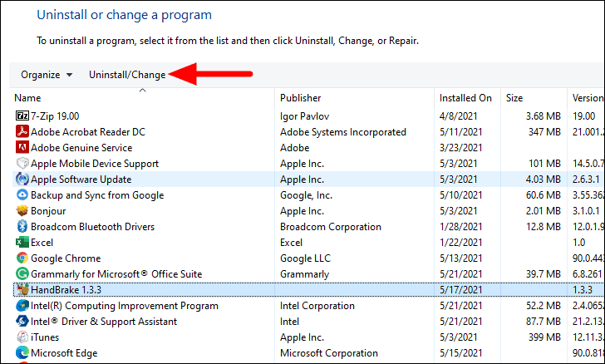Click the HandBrake pineapple icon
Viewport: 605px width, 364px height.
point(22,289)
